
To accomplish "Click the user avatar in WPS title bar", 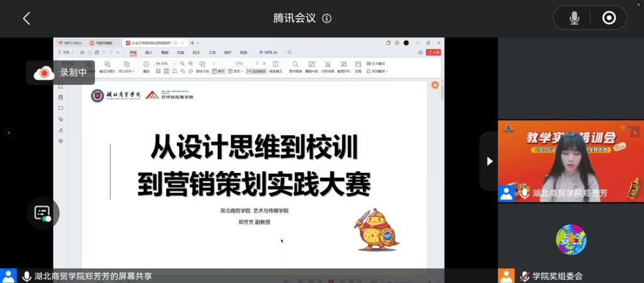I will point(406,43).
